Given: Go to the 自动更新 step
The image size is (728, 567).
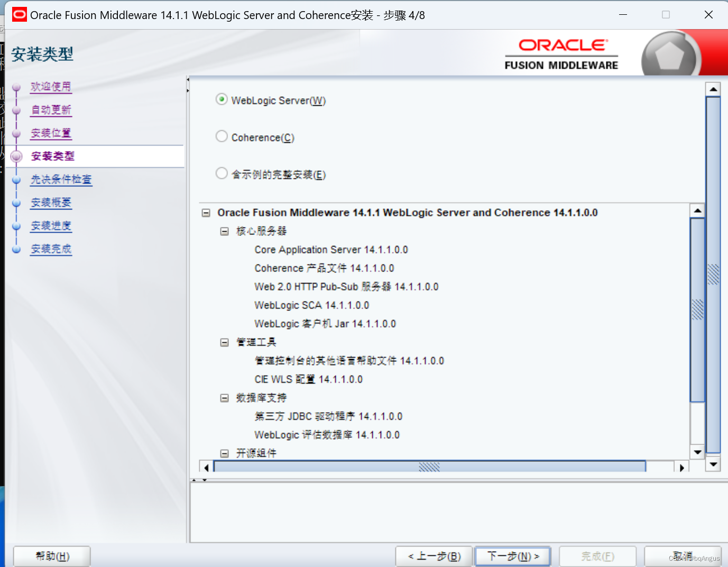Looking at the screenshot, I should pyautogui.click(x=51, y=110).
